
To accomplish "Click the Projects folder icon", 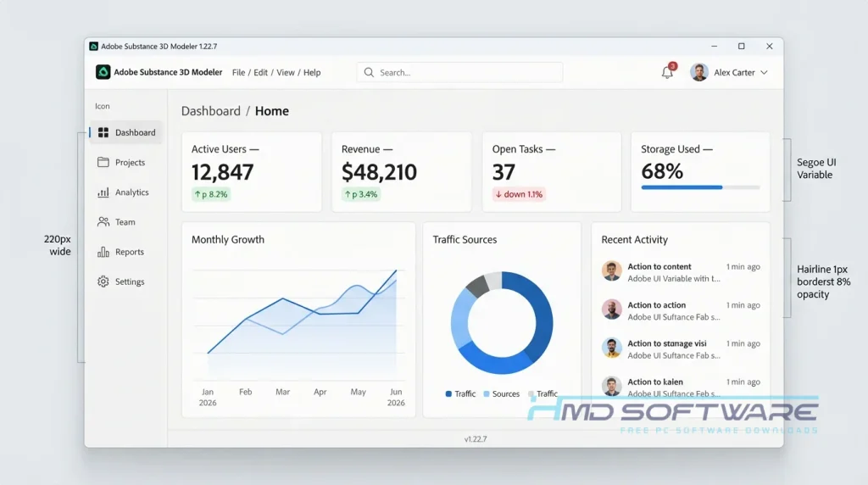I will coord(103,162).
